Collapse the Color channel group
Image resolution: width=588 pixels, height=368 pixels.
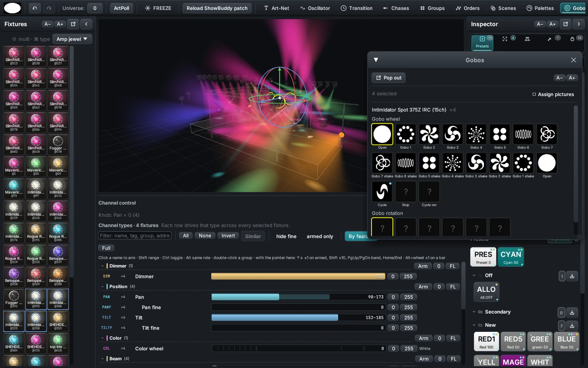pyautogui.click(x=103, y=338)
